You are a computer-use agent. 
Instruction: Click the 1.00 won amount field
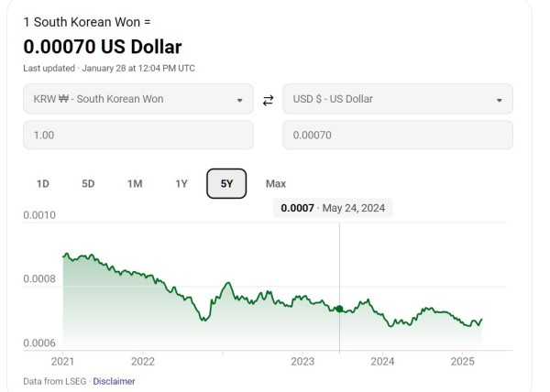click(137, 135)
